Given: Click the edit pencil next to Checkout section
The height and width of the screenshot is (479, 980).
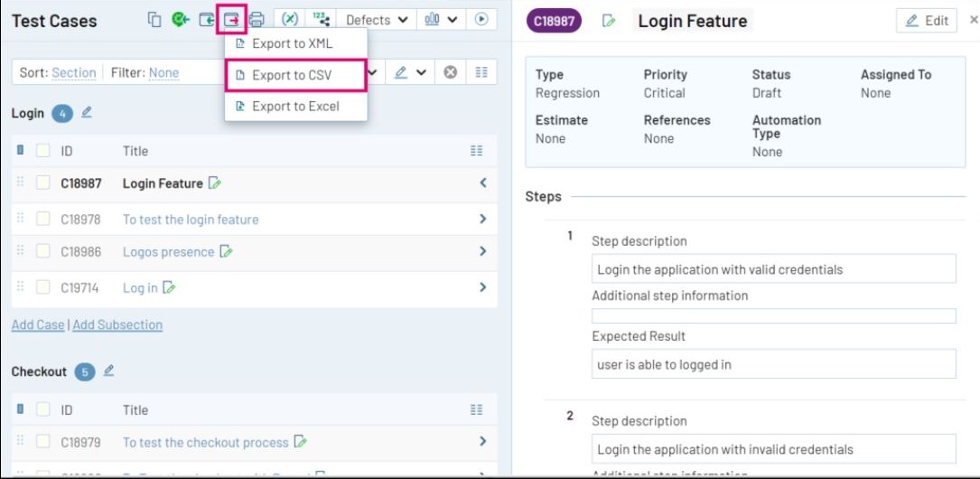Looking at the screenshot, I should 109,371.
